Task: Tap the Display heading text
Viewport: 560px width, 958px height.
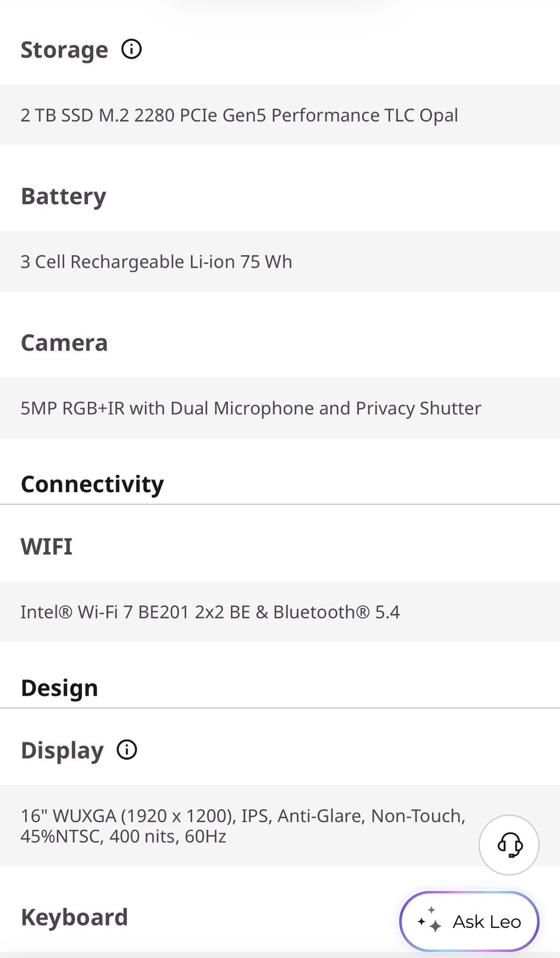Action: [62, 750]
